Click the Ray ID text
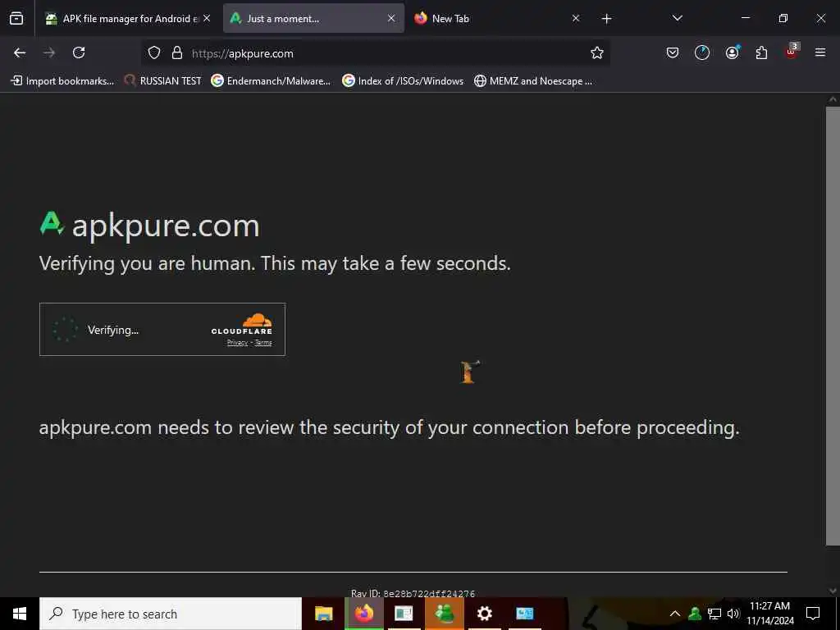Viewport: 840px width, 630px height. click(413, 594)
